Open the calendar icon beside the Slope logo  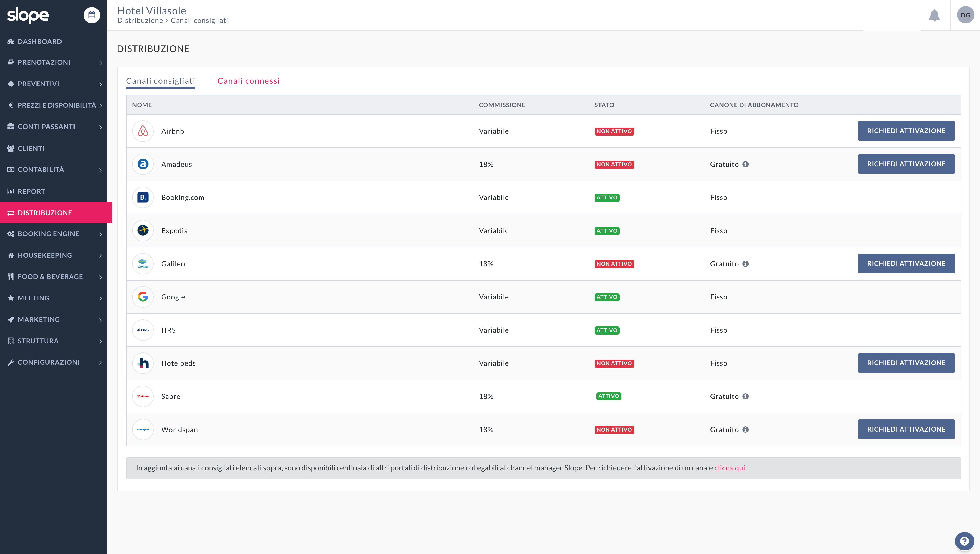(91, 15)
